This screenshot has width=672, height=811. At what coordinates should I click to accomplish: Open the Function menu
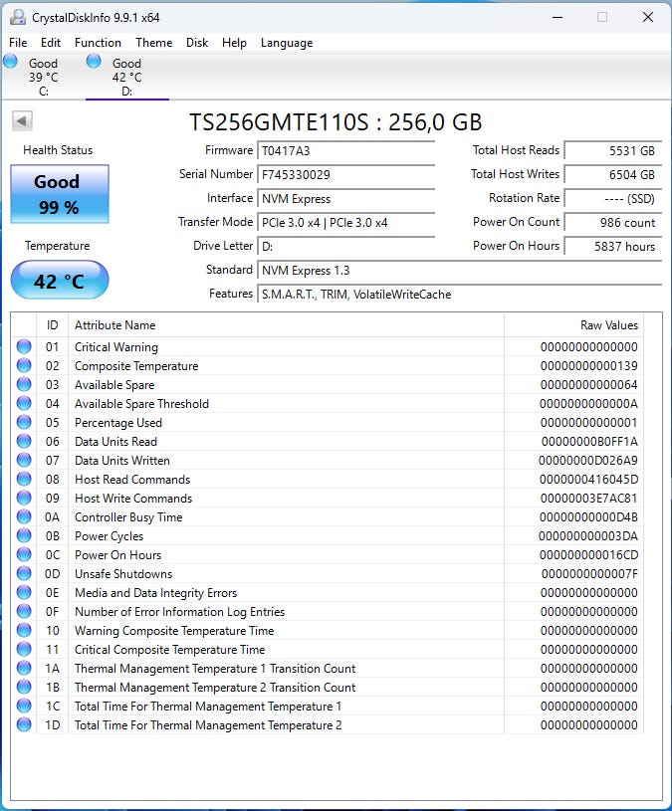coord(98,43)
